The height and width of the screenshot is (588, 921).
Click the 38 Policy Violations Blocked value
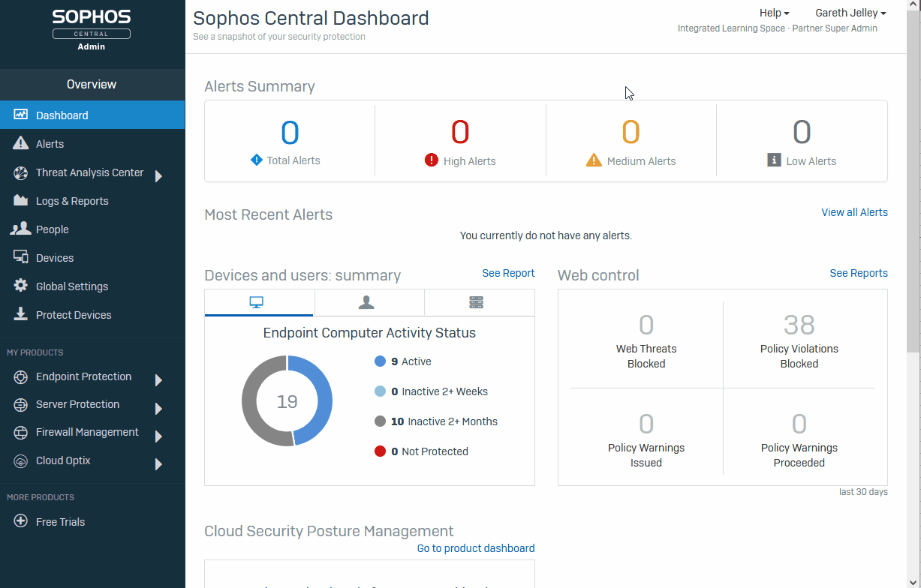tap(799, 325)
